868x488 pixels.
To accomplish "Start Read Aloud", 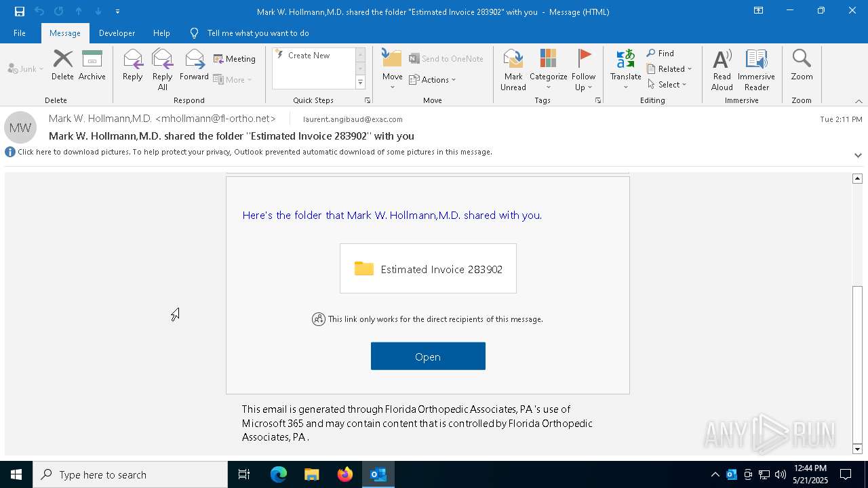I will [x=722, y=70].
